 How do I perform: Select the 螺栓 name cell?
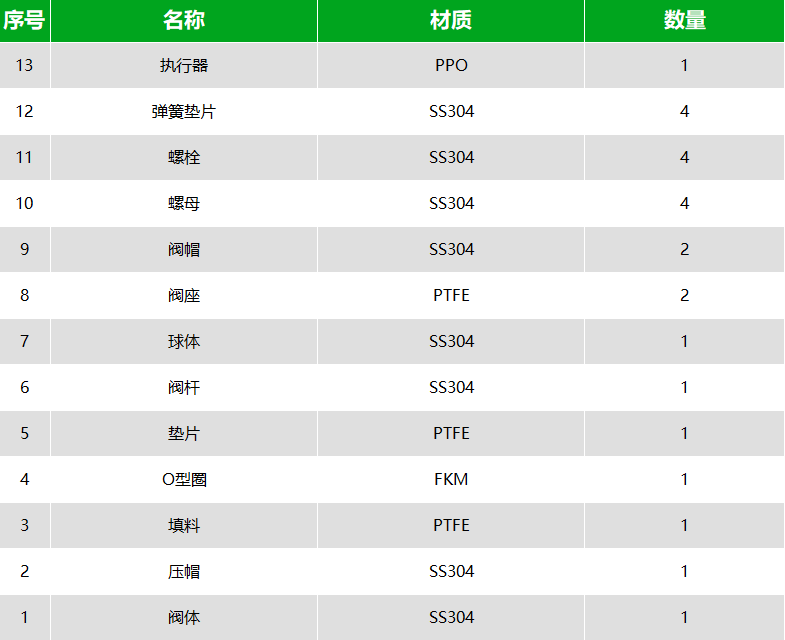(184, 157)
